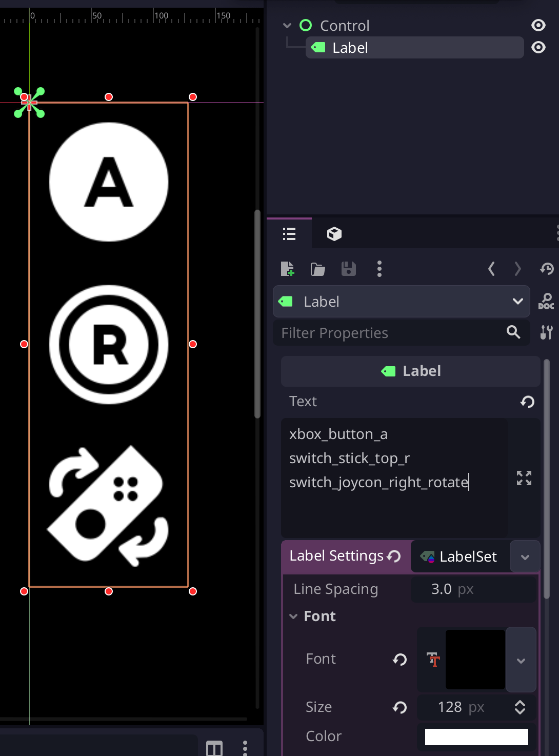Click the joycon rotate glyph
This screenshot has height=756, width=559.
tap(109, 507)
